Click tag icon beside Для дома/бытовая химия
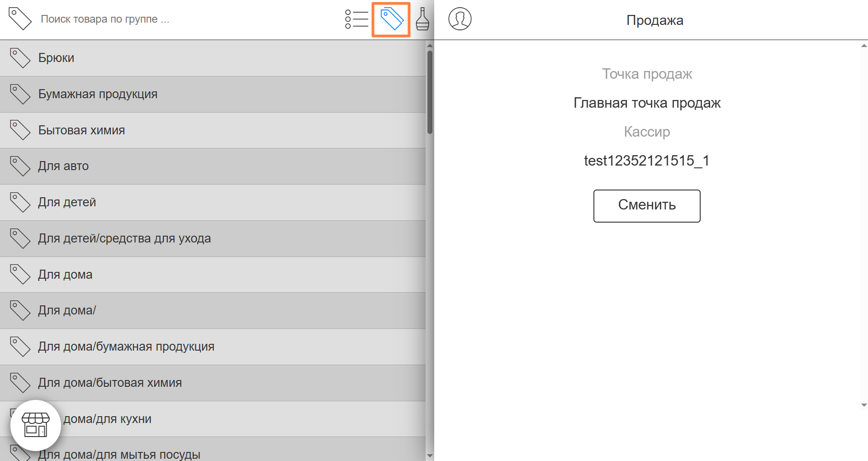 pyautogui.click(x=20, y=383)
